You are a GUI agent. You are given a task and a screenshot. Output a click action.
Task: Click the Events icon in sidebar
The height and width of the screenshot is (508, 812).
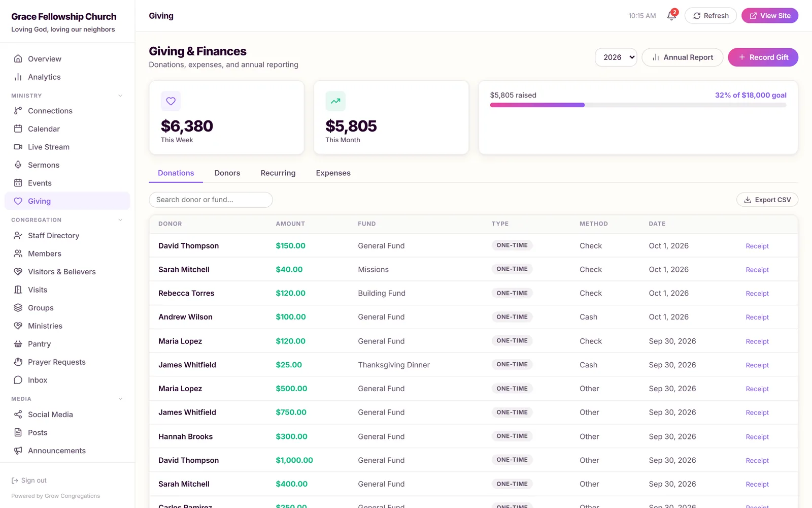[x=18, y=183]
